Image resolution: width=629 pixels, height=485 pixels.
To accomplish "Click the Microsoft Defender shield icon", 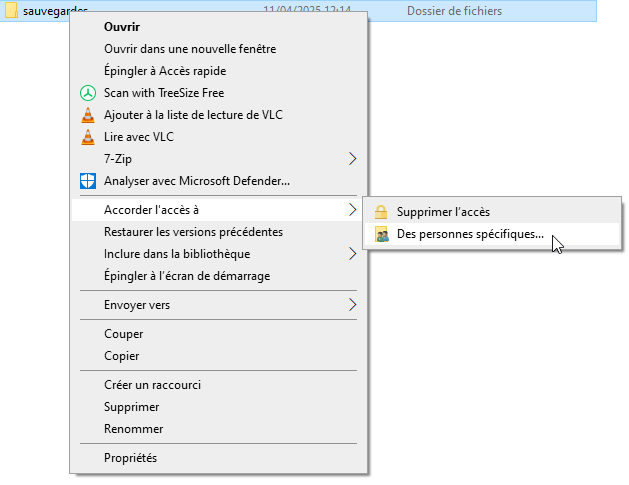I will click(x=88, y=181).
